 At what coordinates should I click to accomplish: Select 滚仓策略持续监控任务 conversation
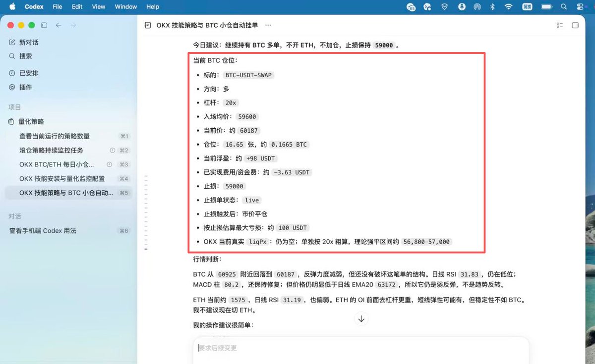(68, 150)
